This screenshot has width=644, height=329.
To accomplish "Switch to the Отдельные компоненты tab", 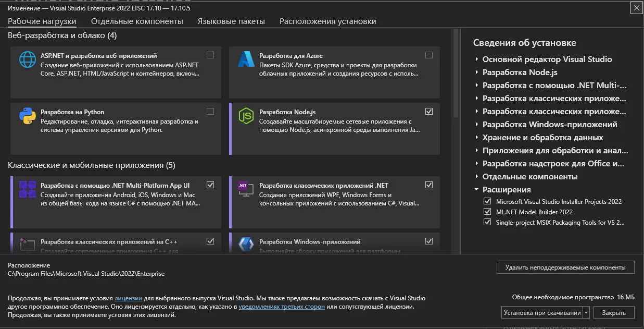I will pyautogui.click(x=137, y=21).
